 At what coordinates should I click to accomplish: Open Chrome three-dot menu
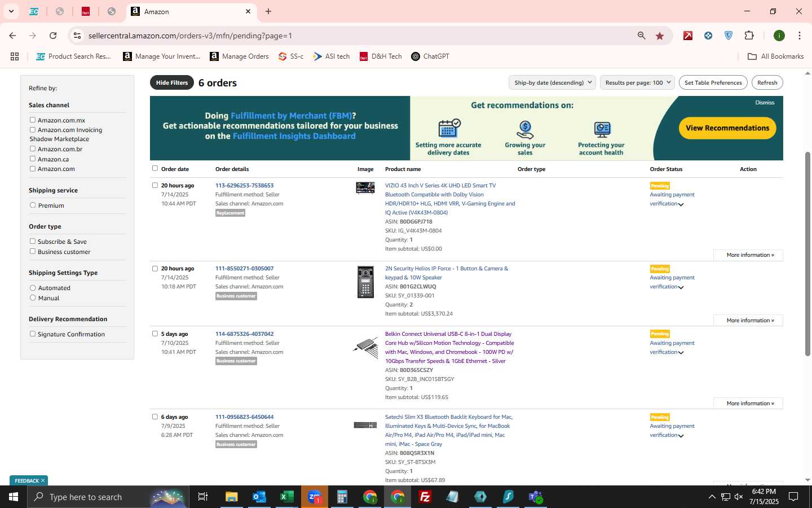(800, 36)
